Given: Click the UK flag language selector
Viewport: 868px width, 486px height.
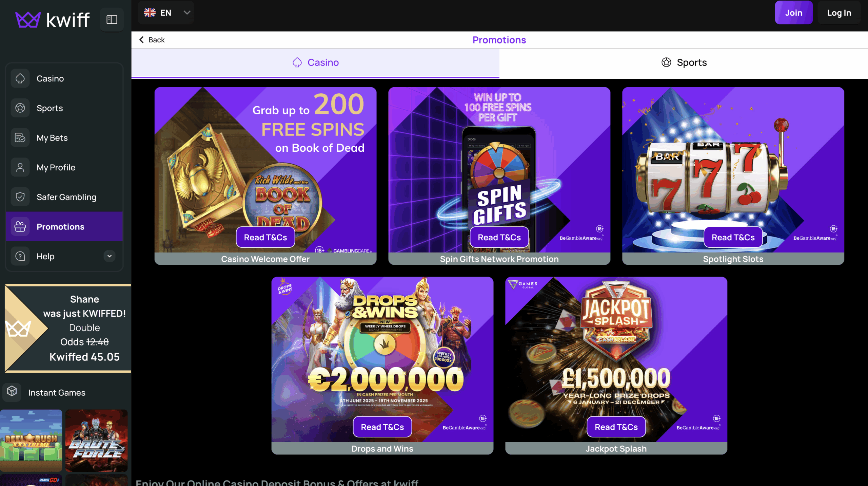Looking at the screenshot, I should click(150, 13).
